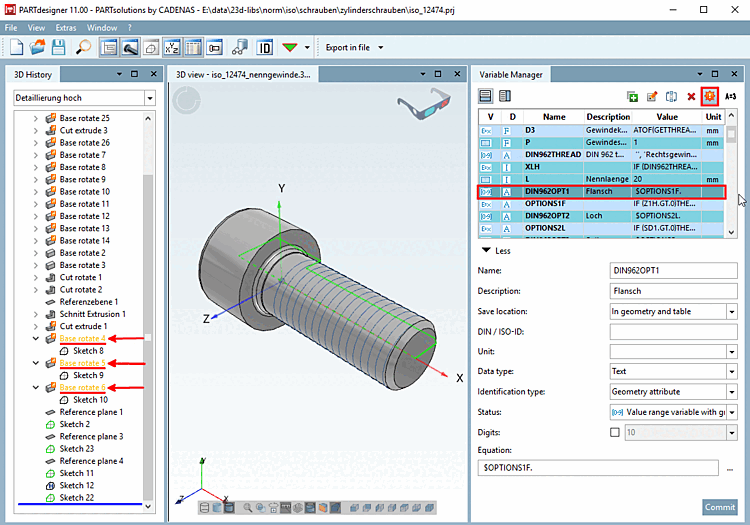Click the A=3 icon in Variable Manager
This screenshot has width=750, height=525.
coord(731,96)
